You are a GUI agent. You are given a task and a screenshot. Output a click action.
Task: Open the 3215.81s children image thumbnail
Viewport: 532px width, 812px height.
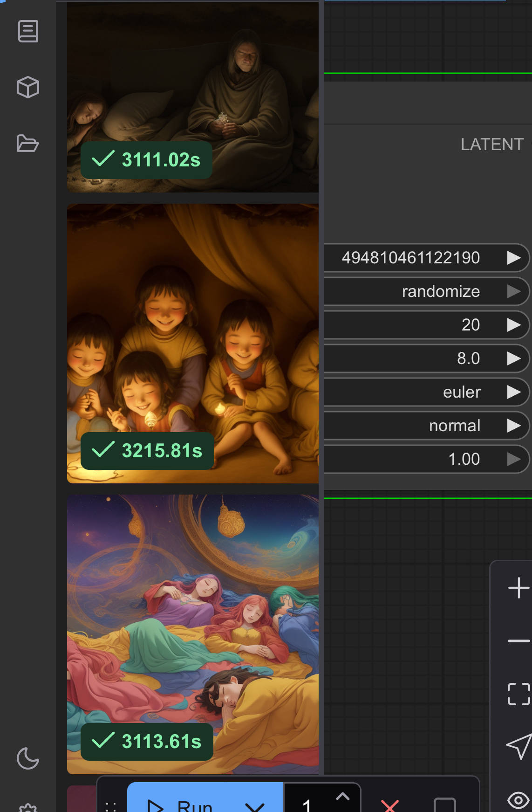(x=193, y=344)
